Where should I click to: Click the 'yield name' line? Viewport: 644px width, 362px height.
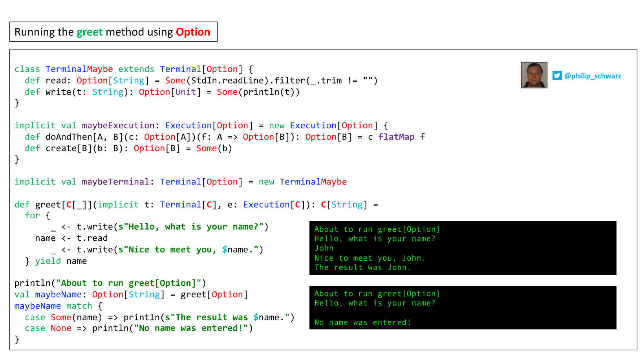[x=56, y=261]
